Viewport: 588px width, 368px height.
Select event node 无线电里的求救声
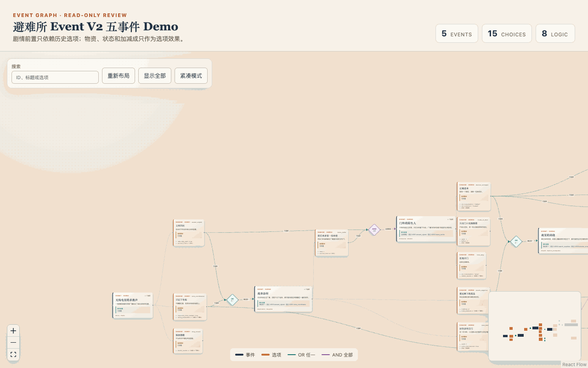point(133,305)
